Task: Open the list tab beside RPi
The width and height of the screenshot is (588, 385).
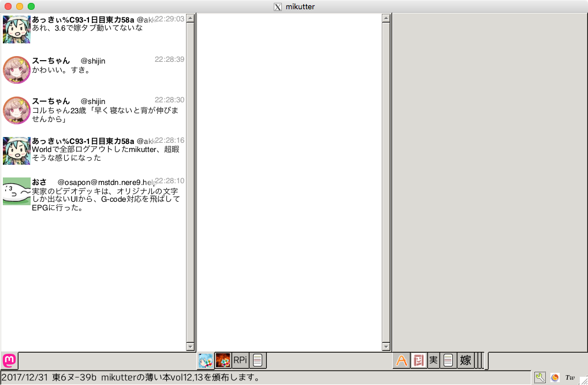Action: tap(258, 361)
